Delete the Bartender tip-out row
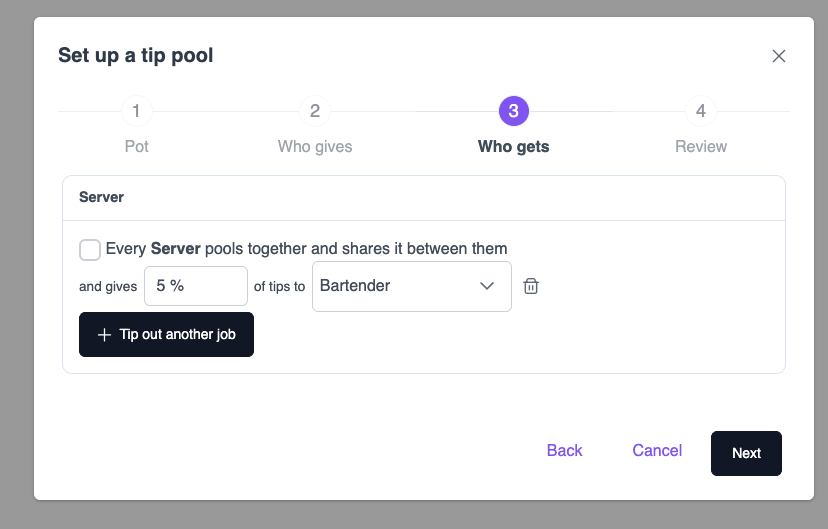Image resolution: width=828 pixels, height=529 pixels. tap(531, 286)
